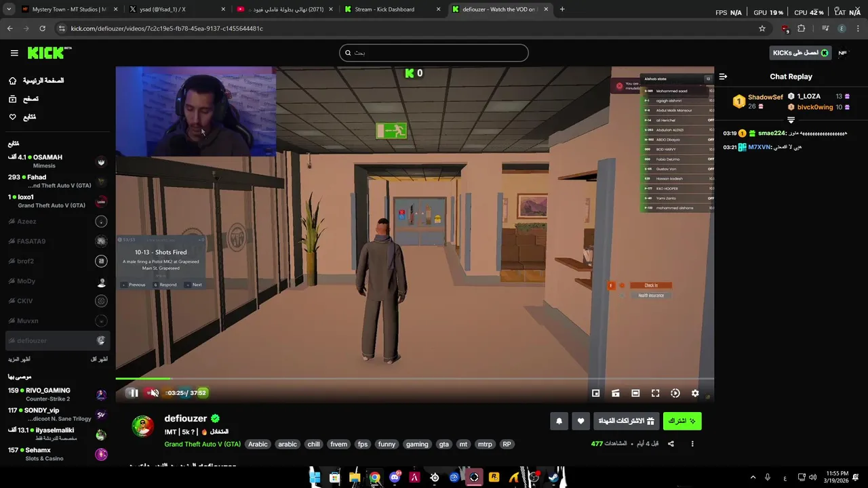This screenshot has width=868, height=488.
Task: Open Steam from the taskbar
Action: click(554, 478)
